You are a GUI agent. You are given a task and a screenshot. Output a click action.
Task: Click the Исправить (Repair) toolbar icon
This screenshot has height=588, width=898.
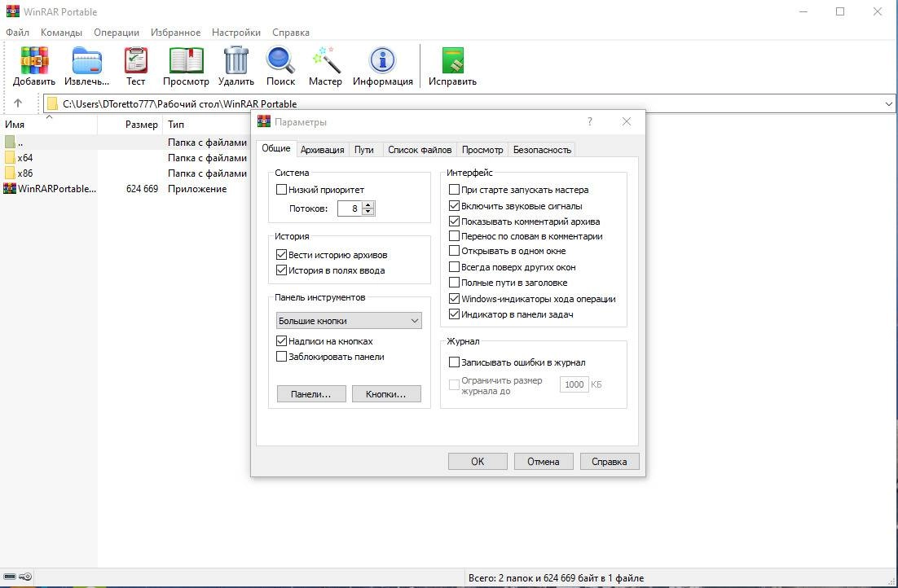(x=452, y=60)
